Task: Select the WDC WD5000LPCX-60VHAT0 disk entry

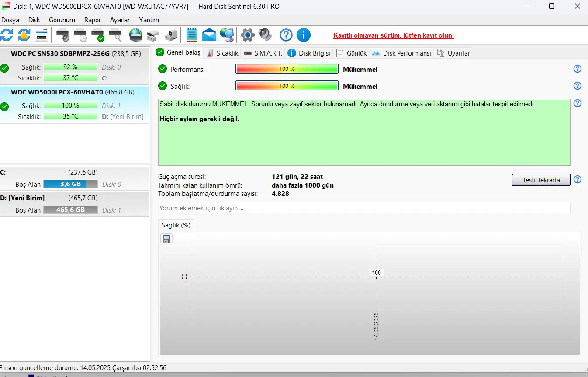Action: (x=75, y=105)
